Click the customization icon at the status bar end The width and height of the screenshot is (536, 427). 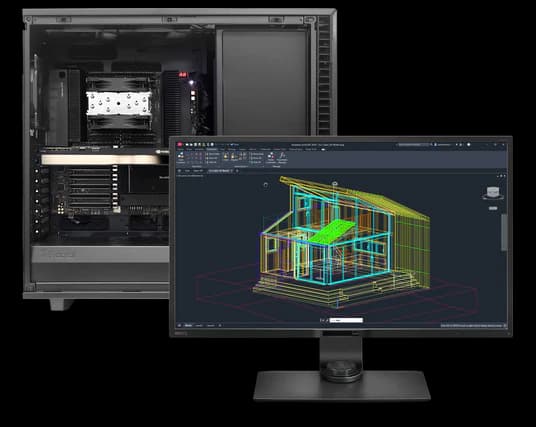[505, 325]
